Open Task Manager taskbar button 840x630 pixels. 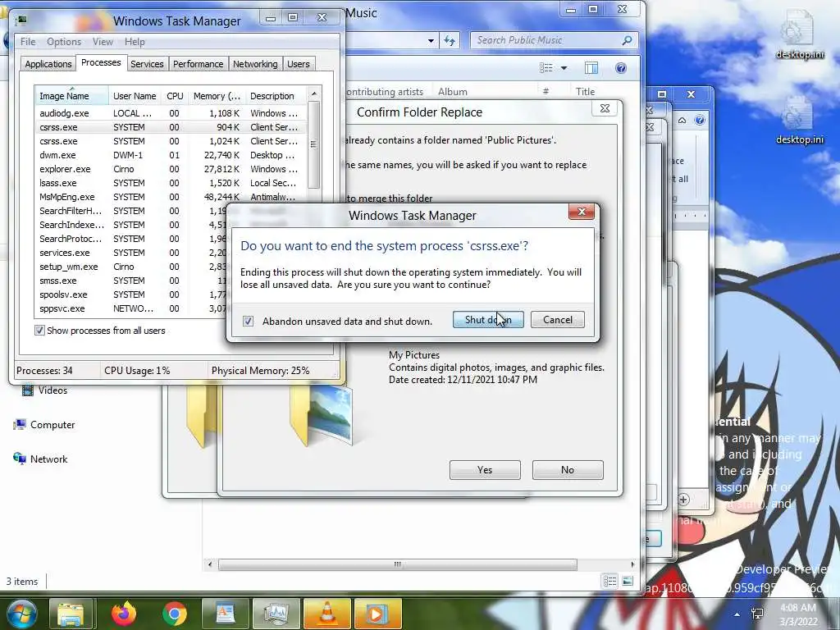pyautogui.click(x=276, y=614)
